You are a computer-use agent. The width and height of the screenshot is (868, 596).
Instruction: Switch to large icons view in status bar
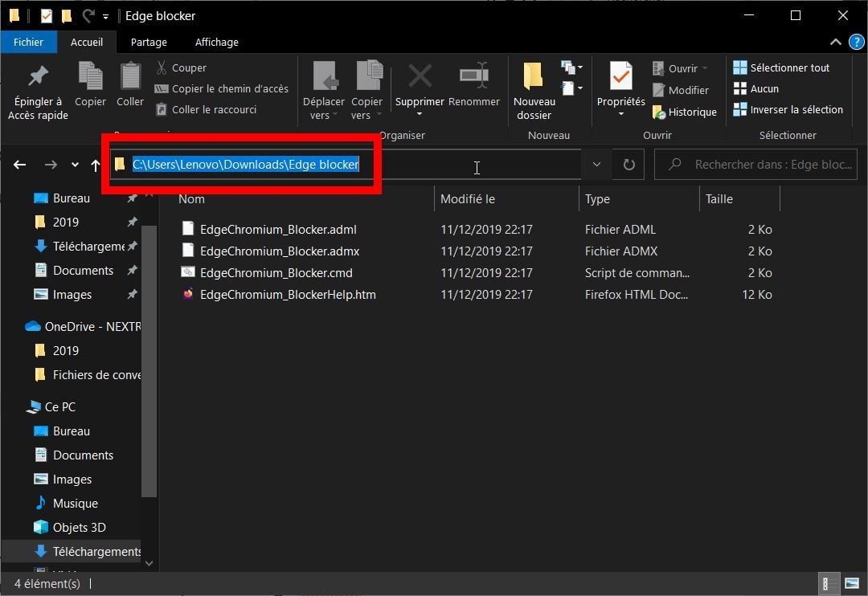coord(852,584)
